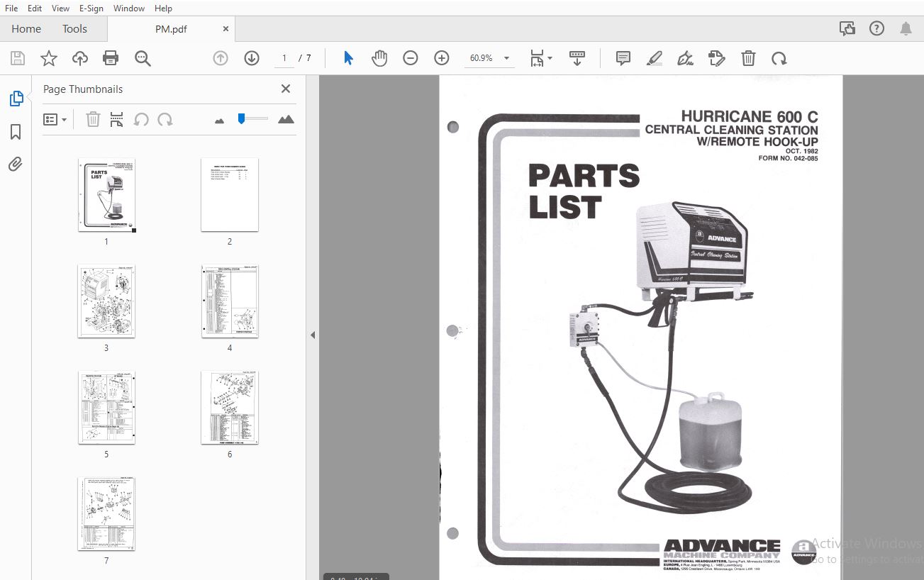Open the notifications bell
This screenshot has height=580, width=924.
[x=906, y=28]
